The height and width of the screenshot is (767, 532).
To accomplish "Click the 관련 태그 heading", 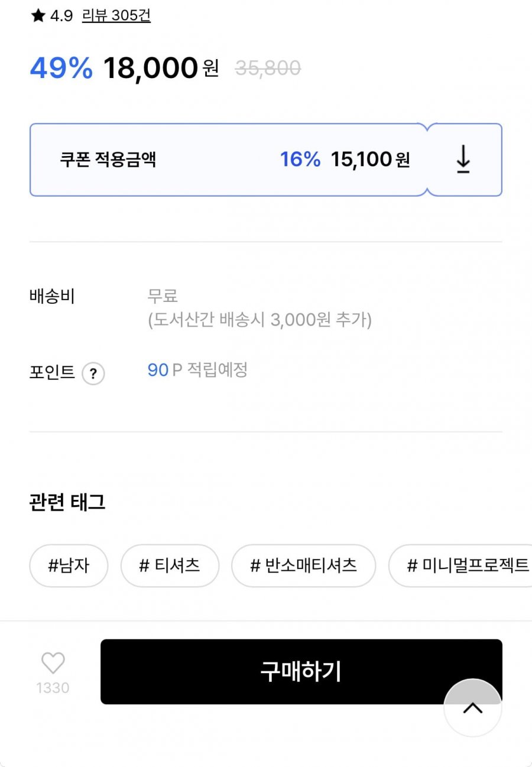I will [67, 503].
